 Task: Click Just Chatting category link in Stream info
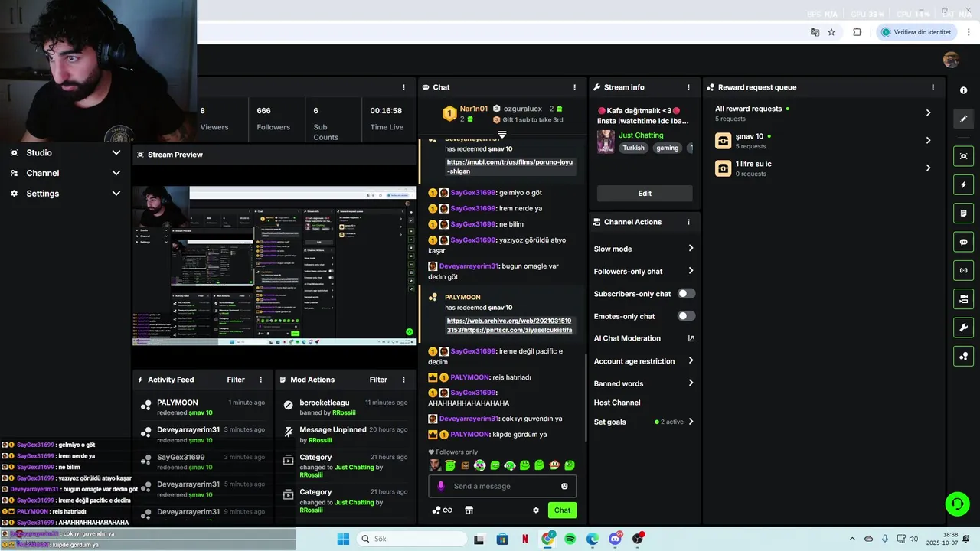pos(641,135)
